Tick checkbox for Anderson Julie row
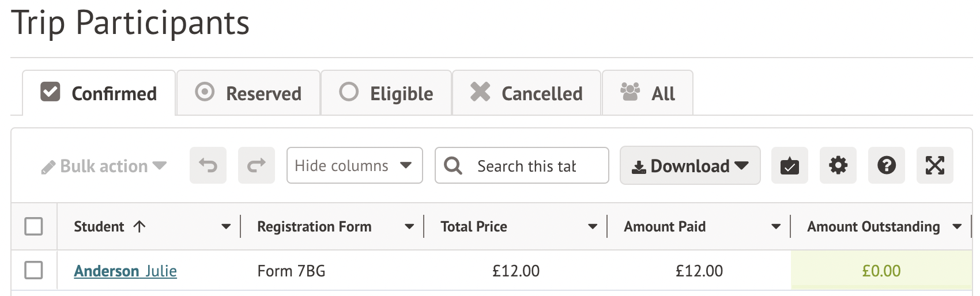The image size is (980, 296). pyautogui.click(x=34, y=270)
